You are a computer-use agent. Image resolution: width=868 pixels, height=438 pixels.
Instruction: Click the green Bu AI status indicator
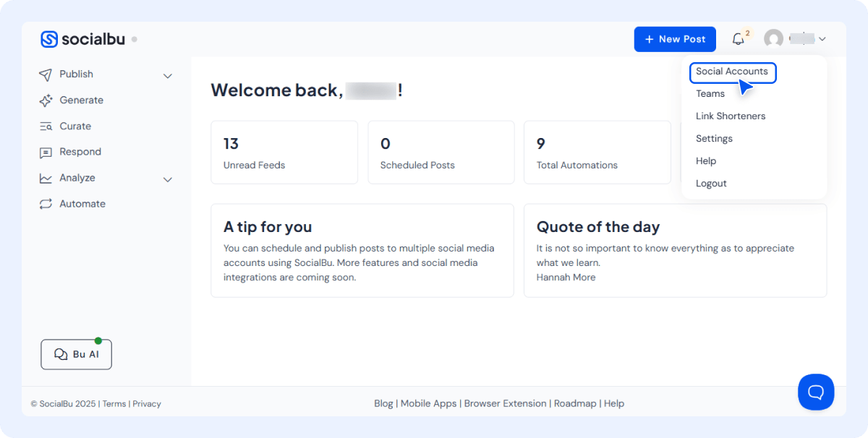(98, 340)
